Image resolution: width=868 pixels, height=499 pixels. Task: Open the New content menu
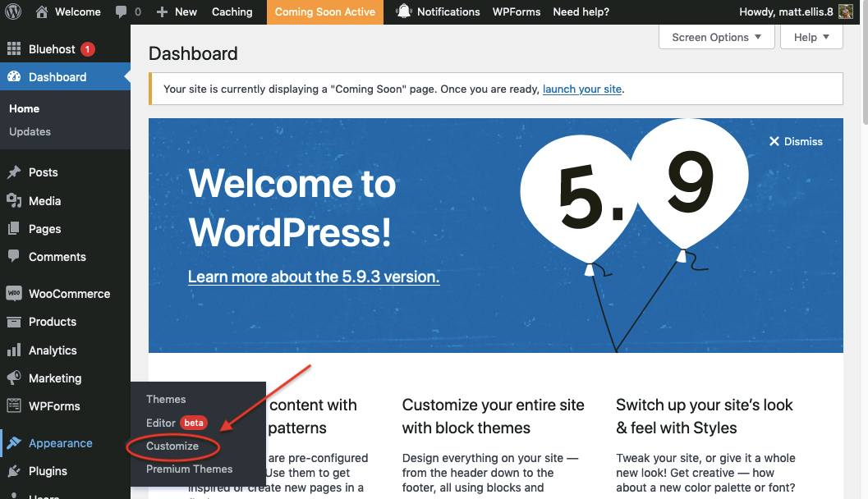[x=177, y=11]
